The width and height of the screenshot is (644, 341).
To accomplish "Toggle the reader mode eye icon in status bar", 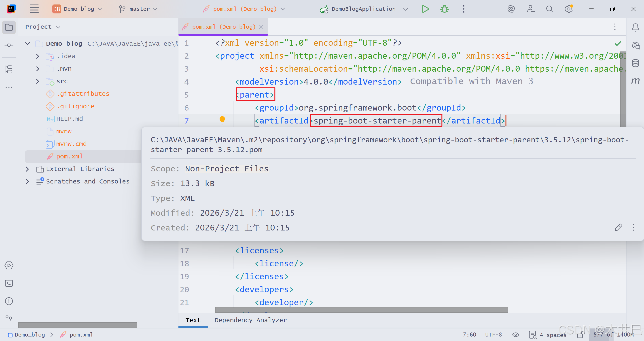I will pos(515,335).
